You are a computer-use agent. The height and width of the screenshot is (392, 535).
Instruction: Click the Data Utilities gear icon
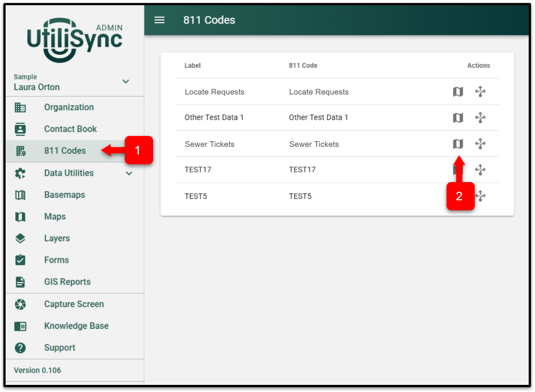point(20,173)
